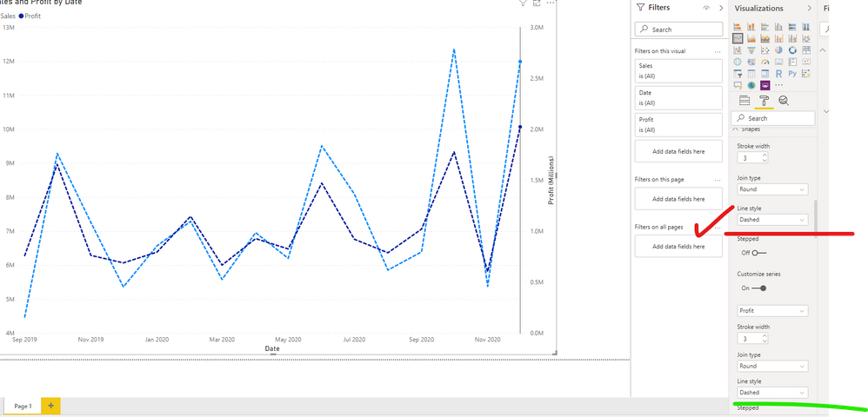
Task: Click the Filters pane Search box
Action: [678, 30]
